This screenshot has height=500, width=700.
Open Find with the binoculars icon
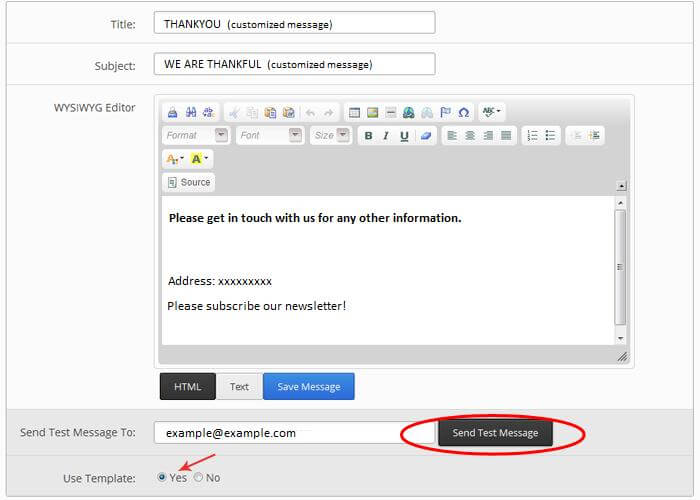pos(191,112)
